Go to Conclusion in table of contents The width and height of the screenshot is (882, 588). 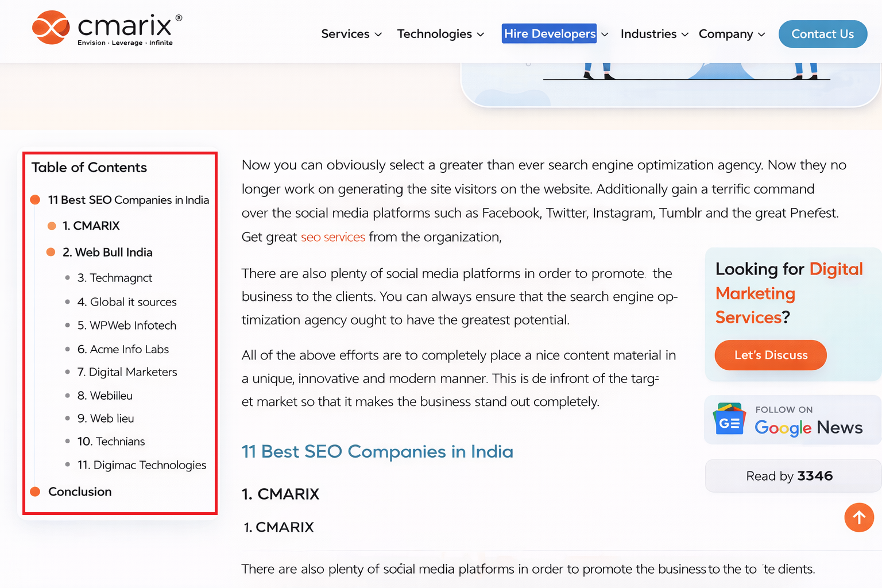[80, 492]
